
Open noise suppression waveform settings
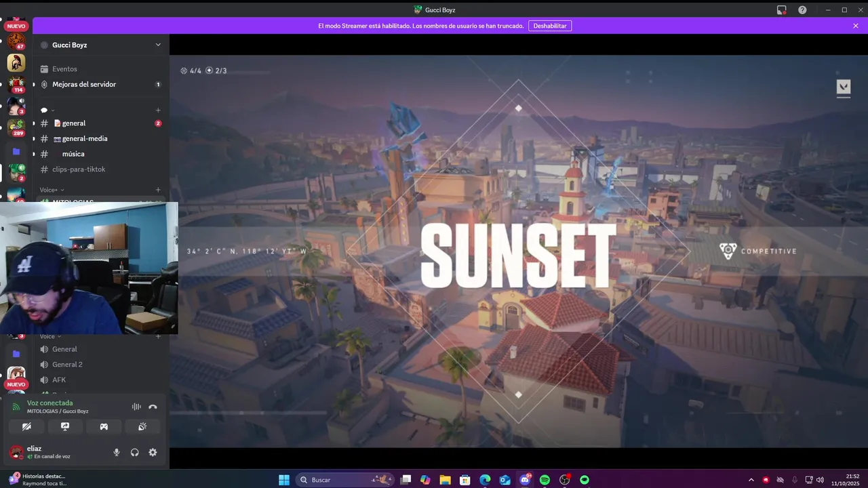tap(136, 407)
